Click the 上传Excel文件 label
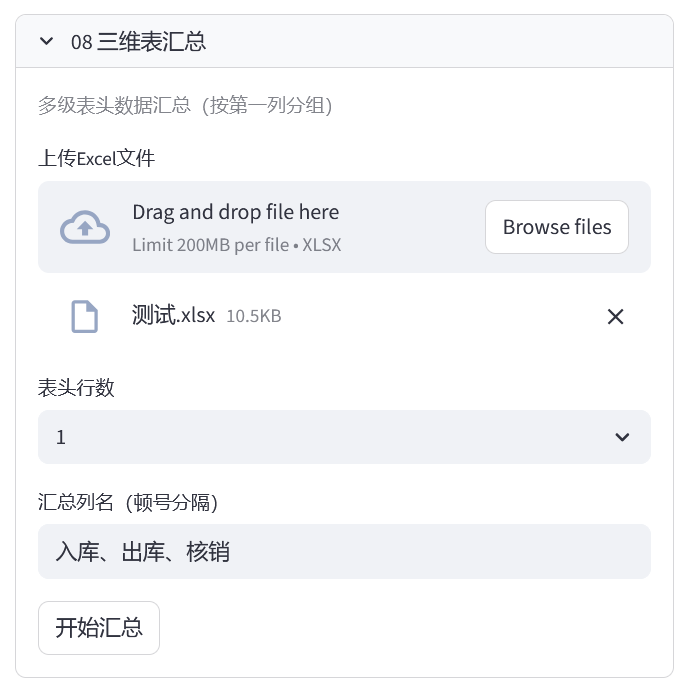This screenshot has width=681, height=690. [x=96, y=158]
